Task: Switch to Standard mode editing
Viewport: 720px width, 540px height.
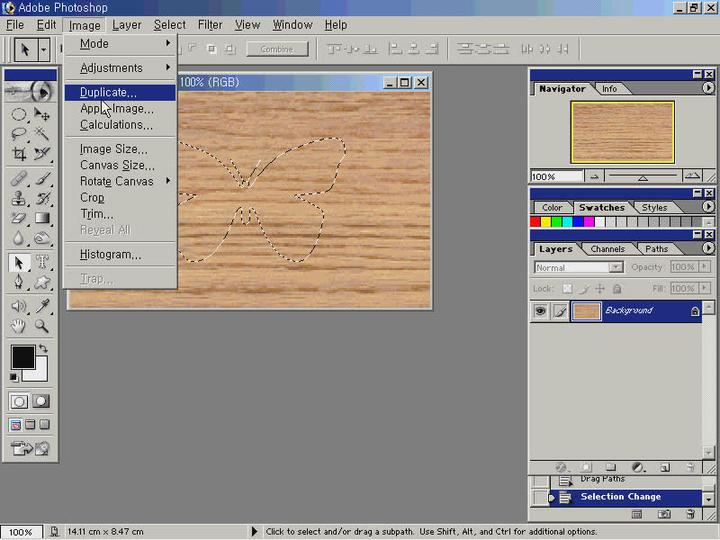Action: (x=19, y=401)
